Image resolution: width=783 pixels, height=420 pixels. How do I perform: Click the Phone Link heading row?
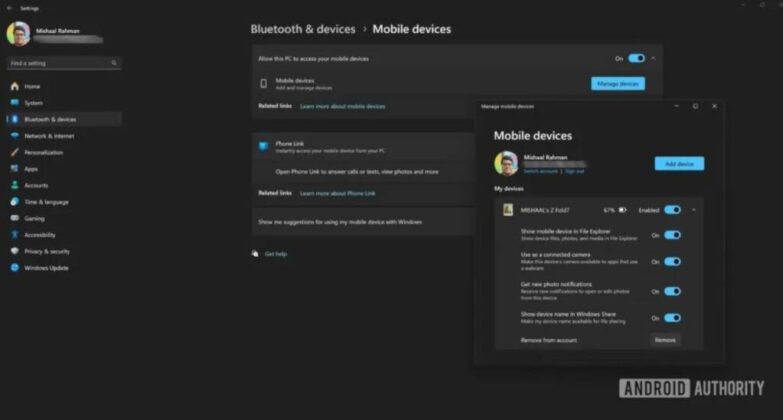point(364,147)
